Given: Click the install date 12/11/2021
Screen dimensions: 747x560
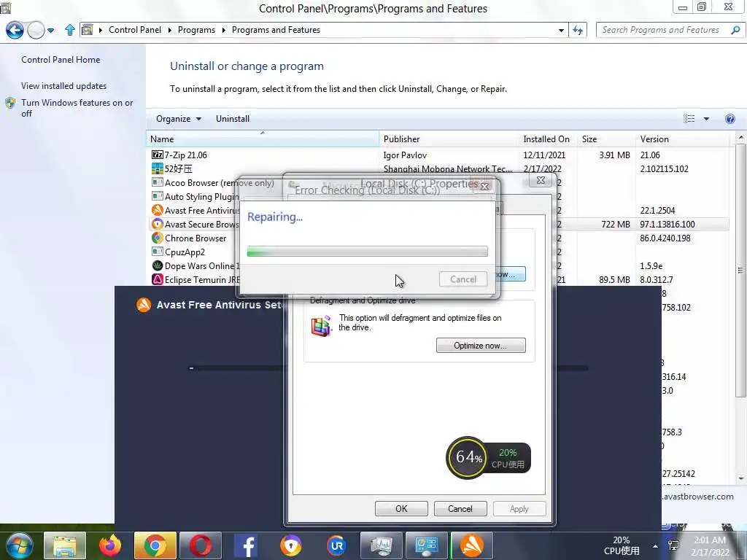Looking at the screenshot, I should (x=544, y=155).
